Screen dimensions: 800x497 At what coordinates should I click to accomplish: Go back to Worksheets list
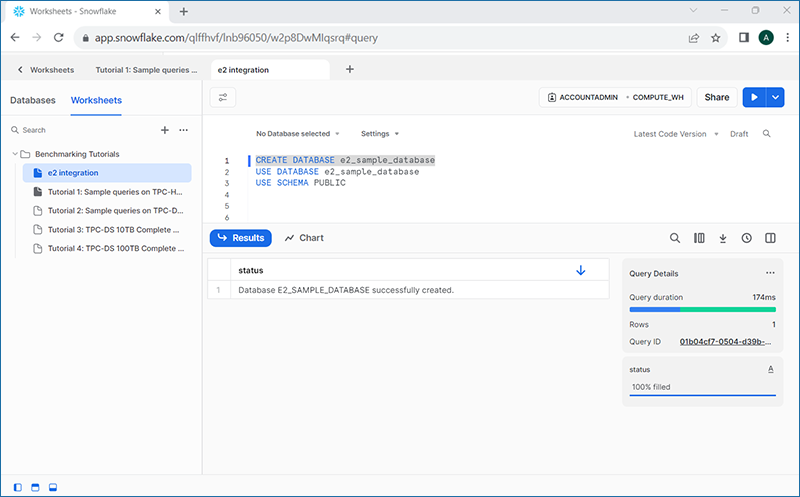click(x=46, y=70)
